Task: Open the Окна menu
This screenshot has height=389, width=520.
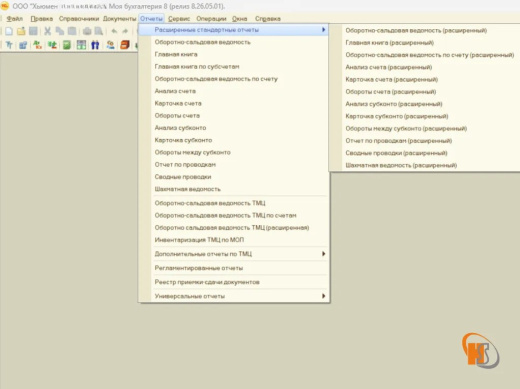Action: tap(240, 19)
